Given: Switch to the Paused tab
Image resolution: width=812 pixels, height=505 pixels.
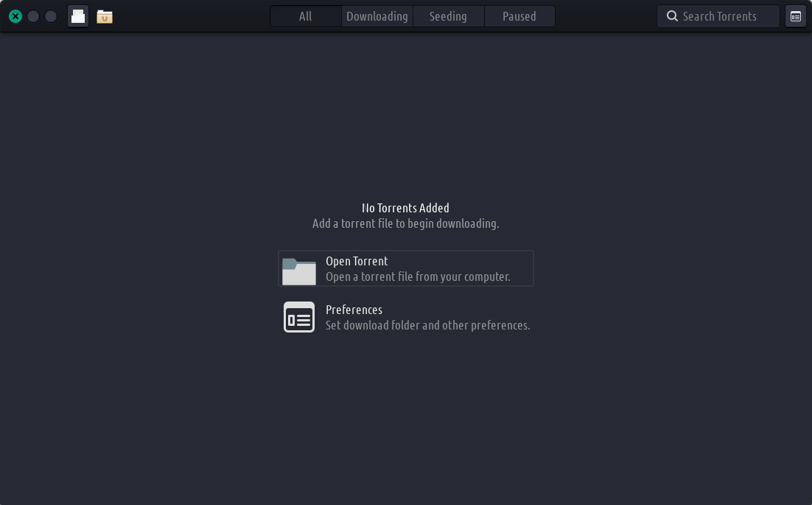Looking at the screenshot, I should (519, 16).
